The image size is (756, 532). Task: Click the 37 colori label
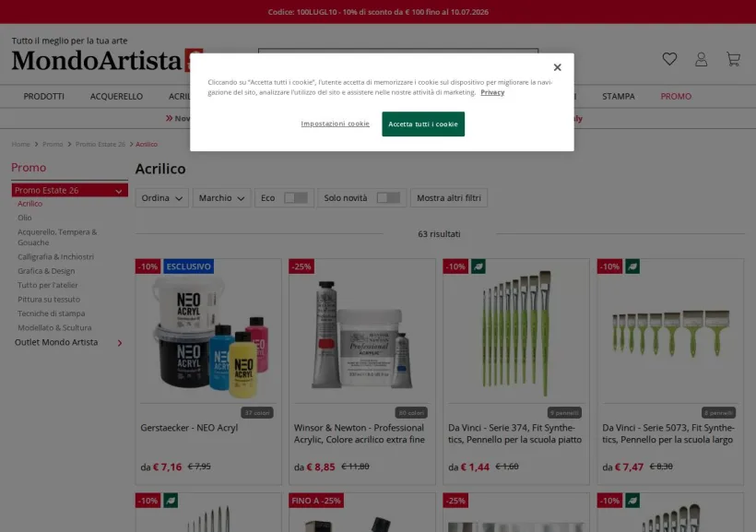[x=257, y=413]
